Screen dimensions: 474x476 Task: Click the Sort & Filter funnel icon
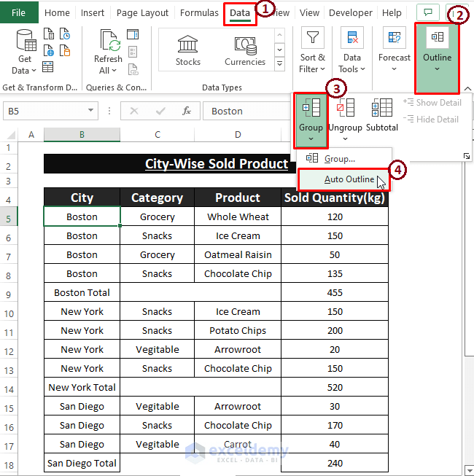(312, 37)
